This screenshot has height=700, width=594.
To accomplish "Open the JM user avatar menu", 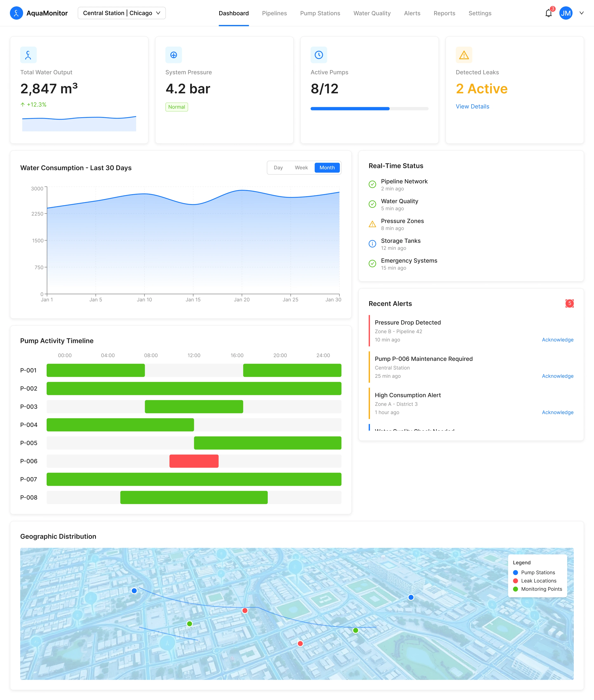I will click(x=566, y=13).
